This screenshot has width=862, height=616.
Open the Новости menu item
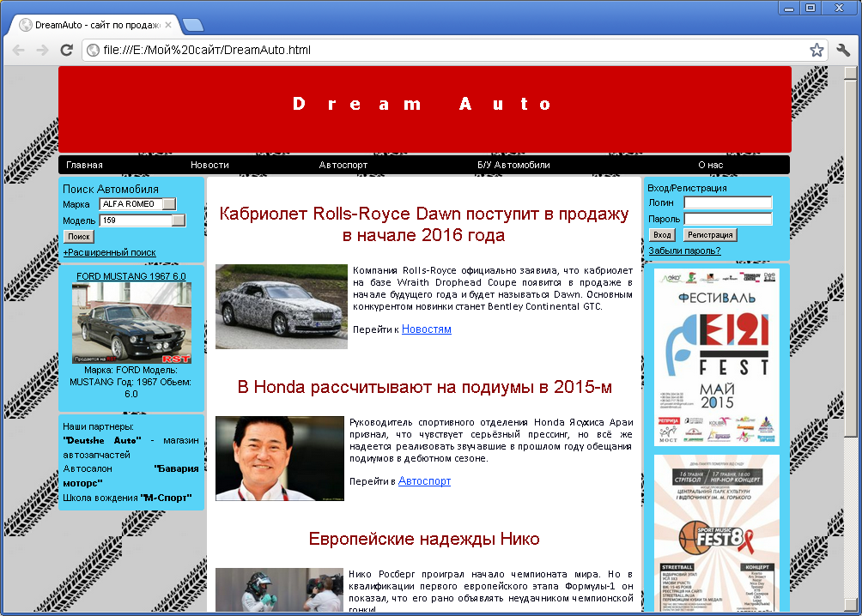tap(209, 165)
